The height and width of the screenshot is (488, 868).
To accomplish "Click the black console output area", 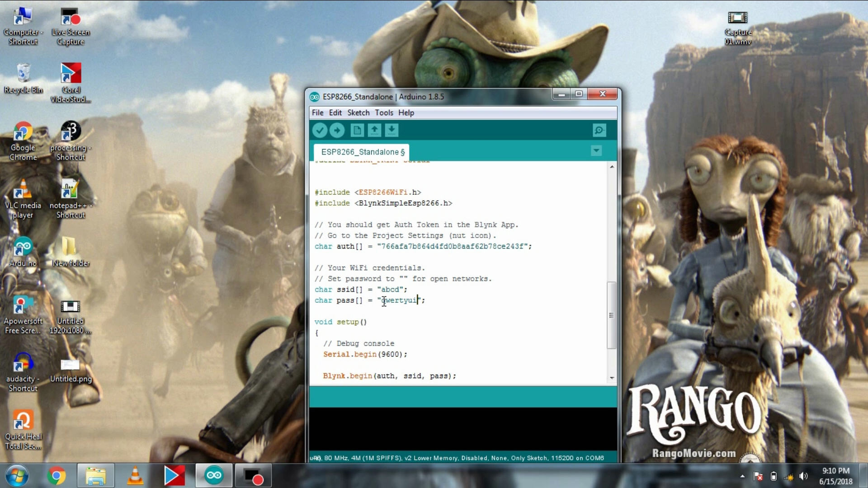I will tap(463, 429).
